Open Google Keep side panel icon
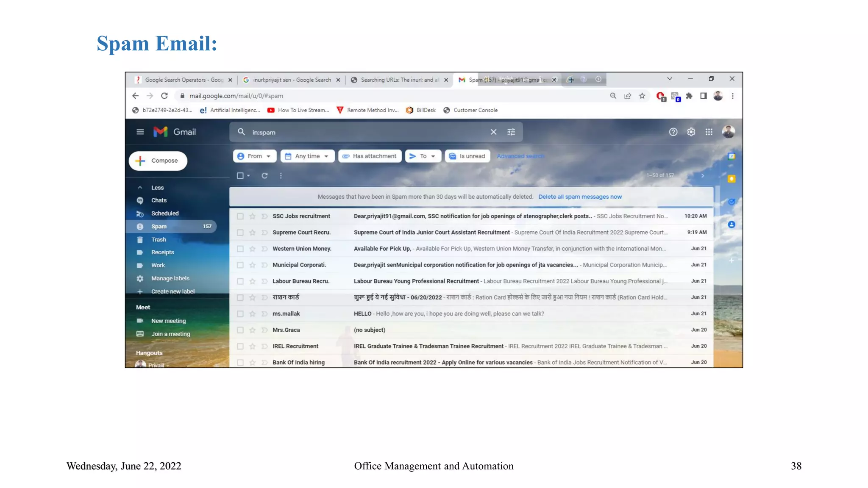This screenshot has height=488, width=868. pyautogui.click(x=732, y=179)
